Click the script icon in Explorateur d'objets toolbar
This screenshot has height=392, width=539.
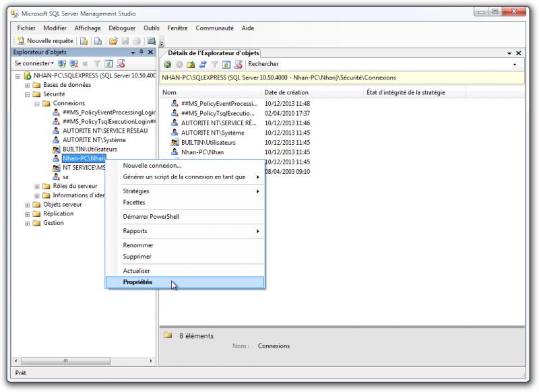[x=121, y=63]
